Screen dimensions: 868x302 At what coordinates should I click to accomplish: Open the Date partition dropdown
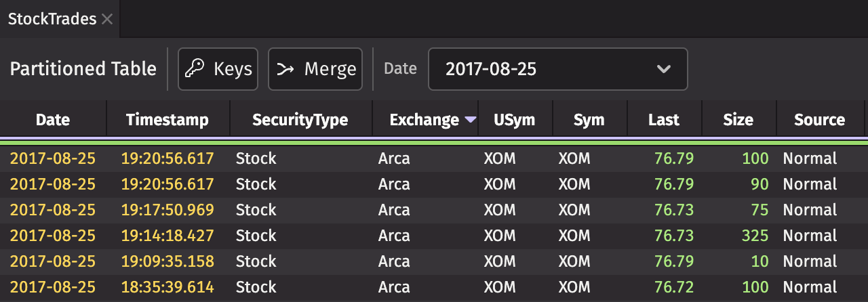(x=557, y=68)
